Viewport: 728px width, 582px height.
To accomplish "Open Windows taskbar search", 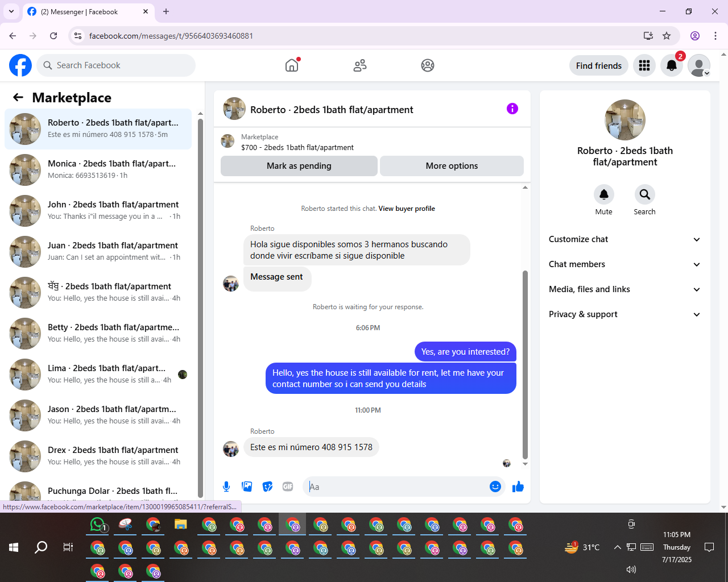I will coord(41,547).
